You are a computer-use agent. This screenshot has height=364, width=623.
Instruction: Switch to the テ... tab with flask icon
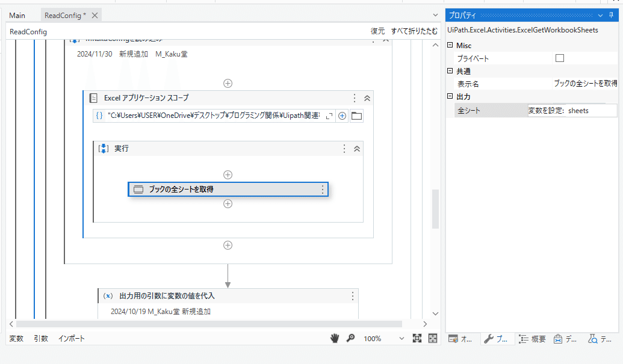pos(600,339)
